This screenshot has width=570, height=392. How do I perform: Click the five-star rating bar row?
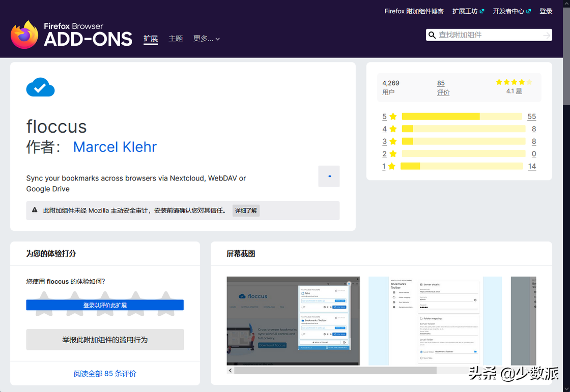[459, 116]
